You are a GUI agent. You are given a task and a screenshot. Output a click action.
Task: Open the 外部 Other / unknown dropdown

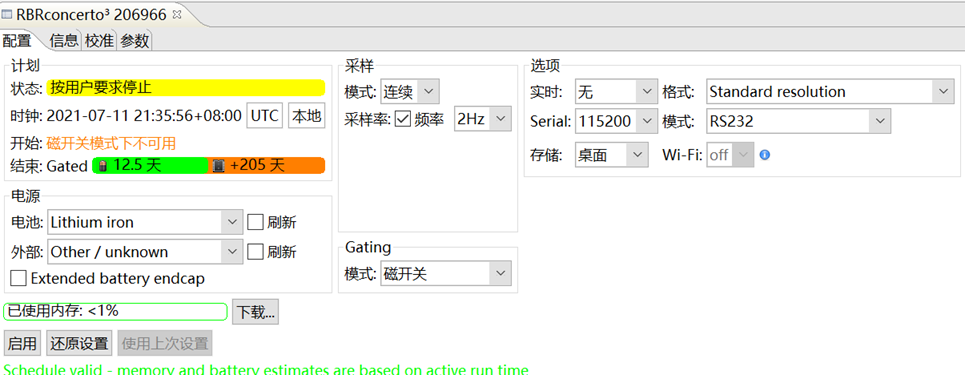145,251
